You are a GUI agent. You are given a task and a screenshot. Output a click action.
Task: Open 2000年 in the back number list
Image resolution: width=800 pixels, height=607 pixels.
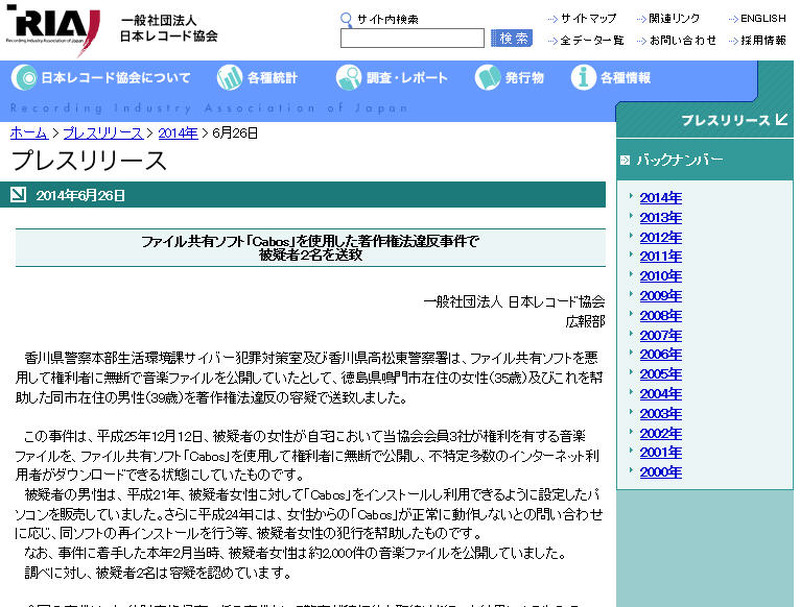click(661, 472)
